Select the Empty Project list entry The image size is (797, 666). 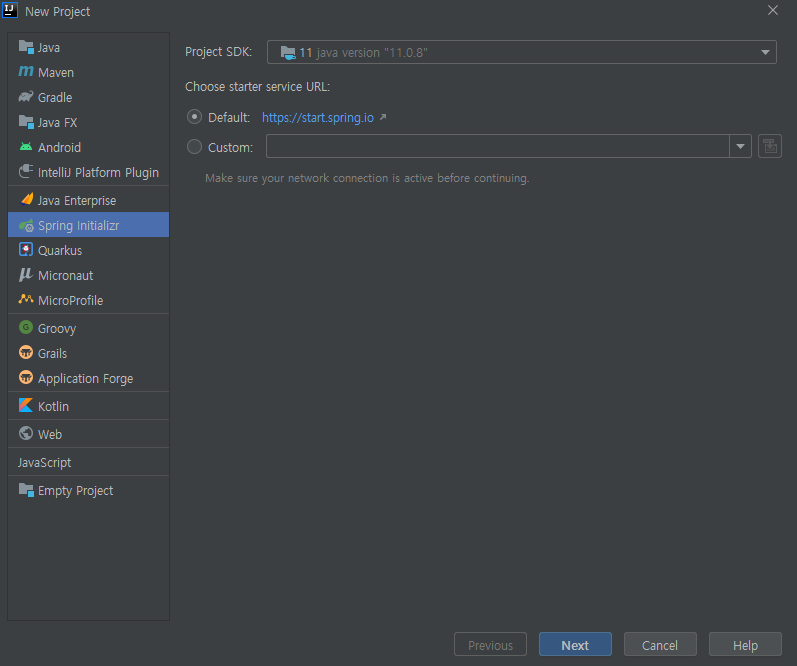click(x=88, y=490)
